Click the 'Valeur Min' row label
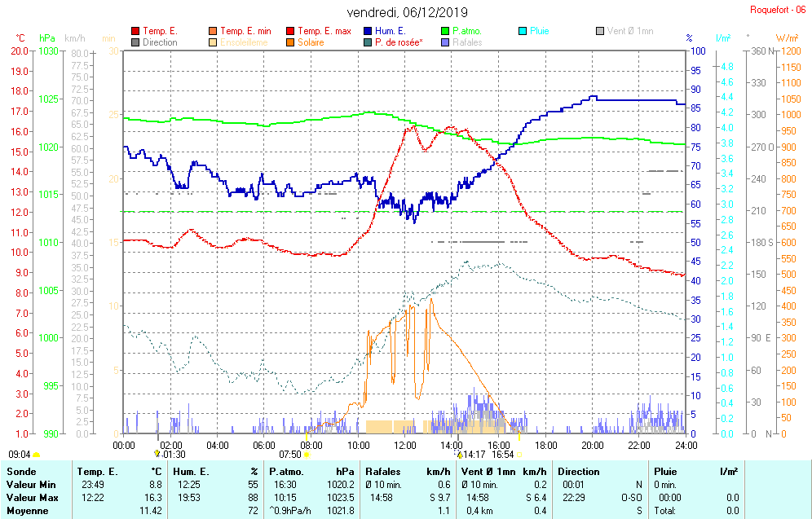The height and width of the screenshot is (519, 812). pos(31,485)
